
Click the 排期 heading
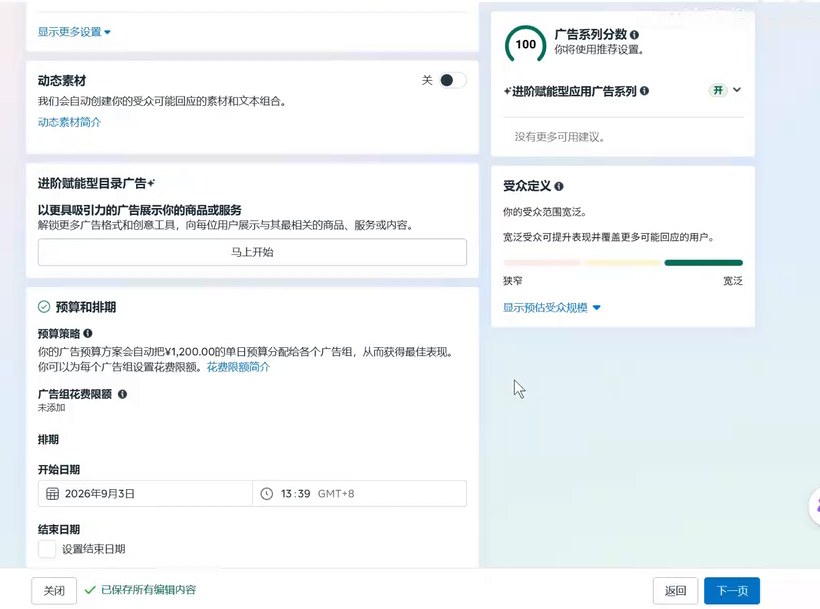pyautogui.click(x=48, y=439)
